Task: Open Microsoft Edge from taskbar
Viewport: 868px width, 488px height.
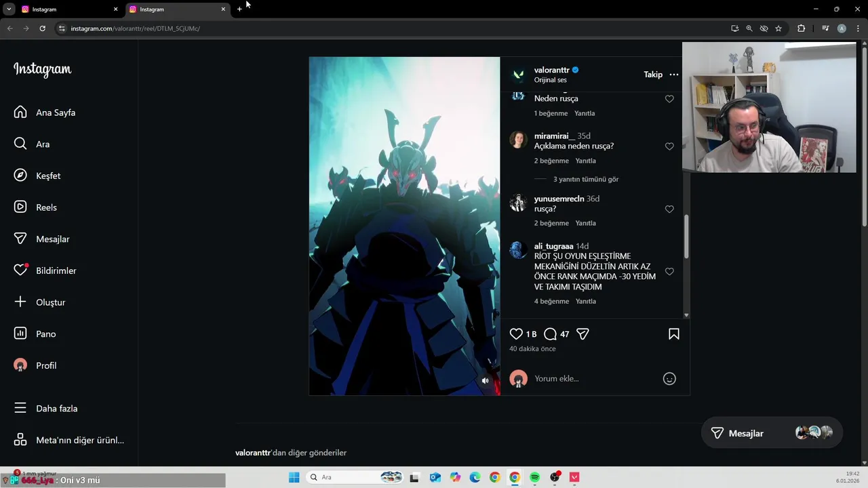Action: [475, 477]
